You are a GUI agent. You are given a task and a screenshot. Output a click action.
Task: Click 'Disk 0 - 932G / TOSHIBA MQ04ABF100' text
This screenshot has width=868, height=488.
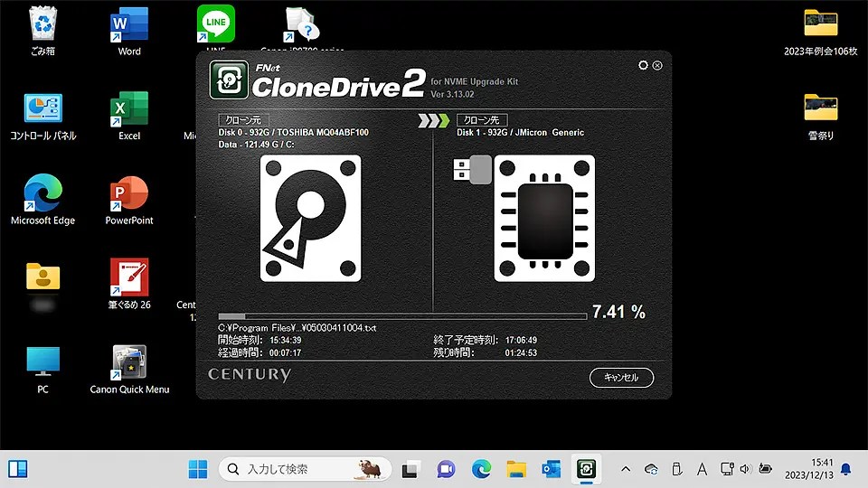(x=293, y=132)
